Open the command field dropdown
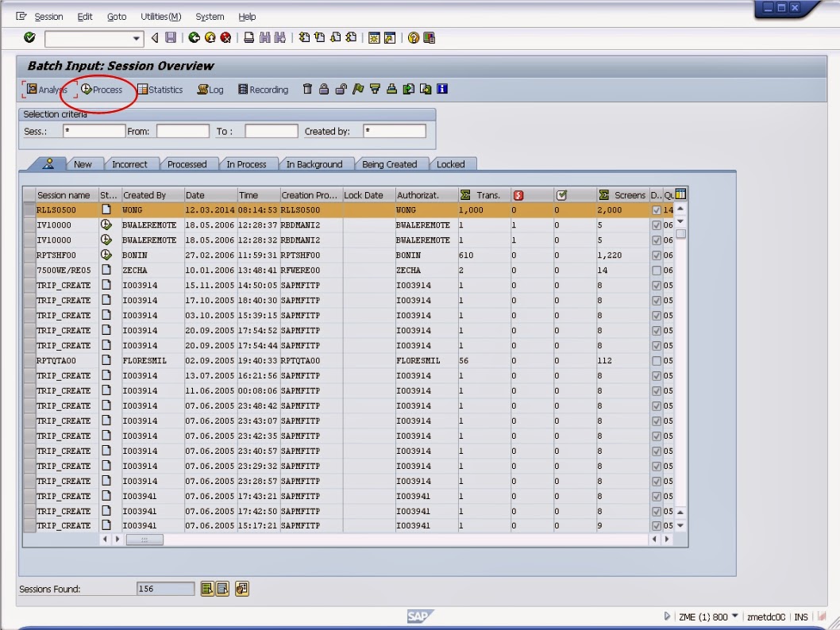The height and width of the screenshot is (630, 840). point(137,37)
